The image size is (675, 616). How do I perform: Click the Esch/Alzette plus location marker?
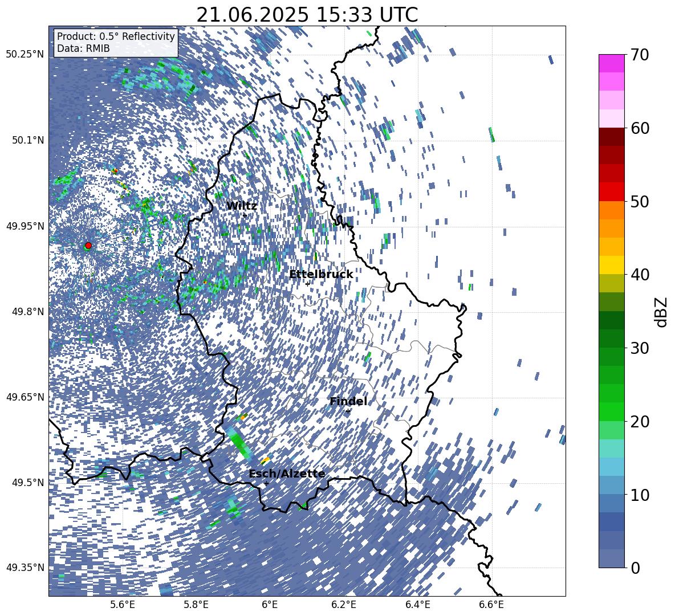tap(266, 483)
